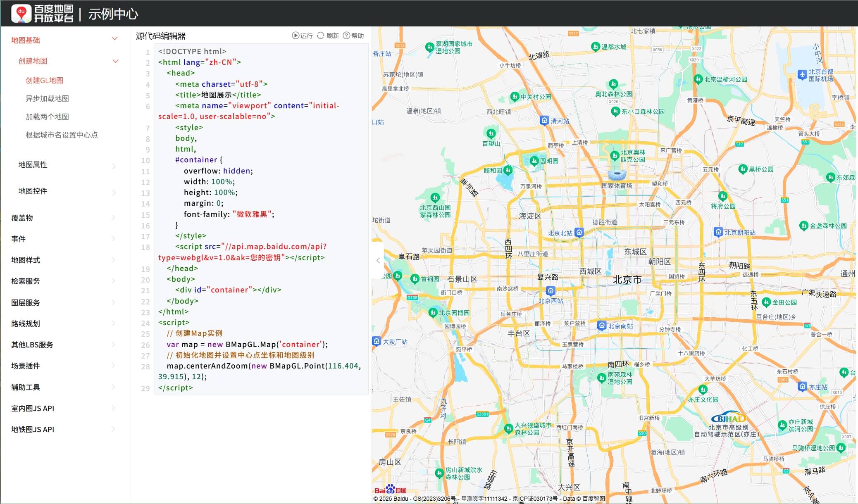Image resolution: width=858 pixels, height=504 pixels.
Task: Click the 温都水城 marker
Action: click(x=595, y=47)
